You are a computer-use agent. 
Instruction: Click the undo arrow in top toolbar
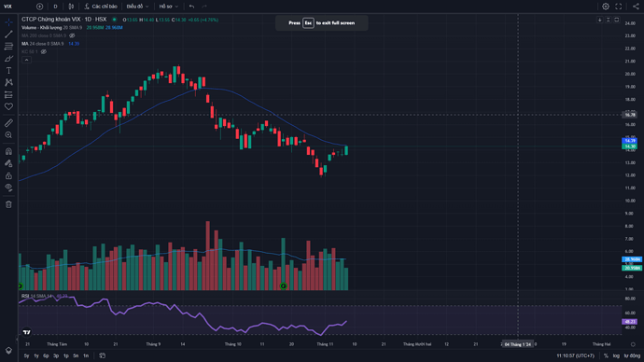pyautogui.click(x=192, y=7)
